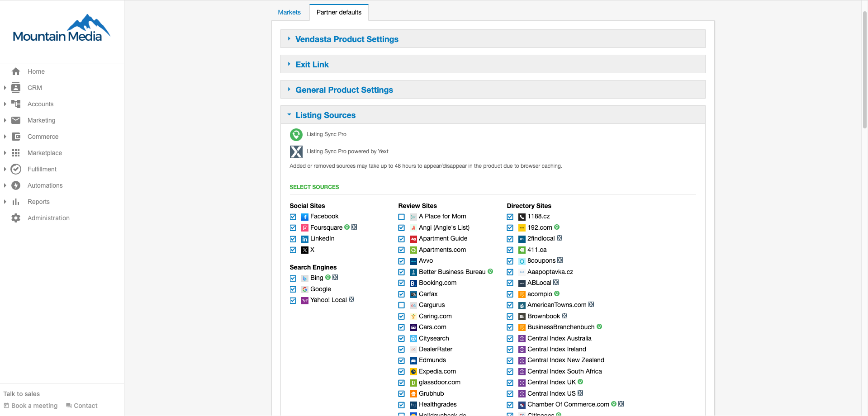Expand the CRM sidebar arrow

5,88
